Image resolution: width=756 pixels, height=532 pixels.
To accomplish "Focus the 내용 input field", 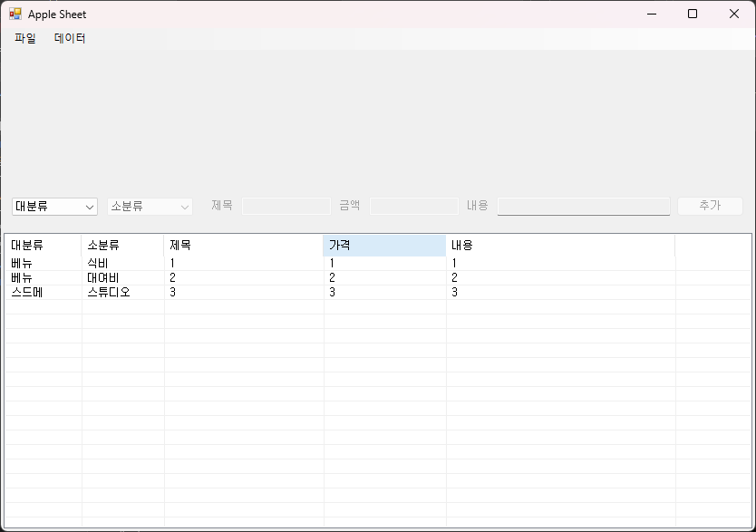I will tap(584, 207).
